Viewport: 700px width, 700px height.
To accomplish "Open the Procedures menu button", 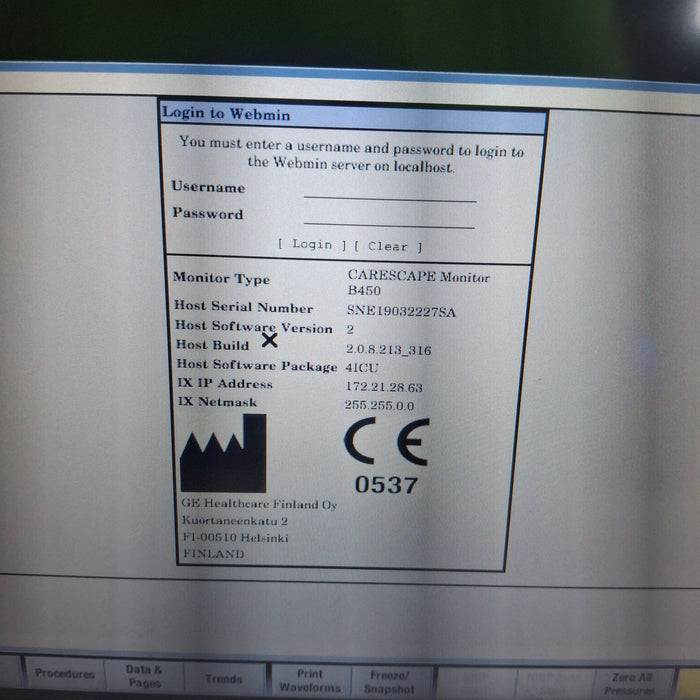I will [65, 673].
